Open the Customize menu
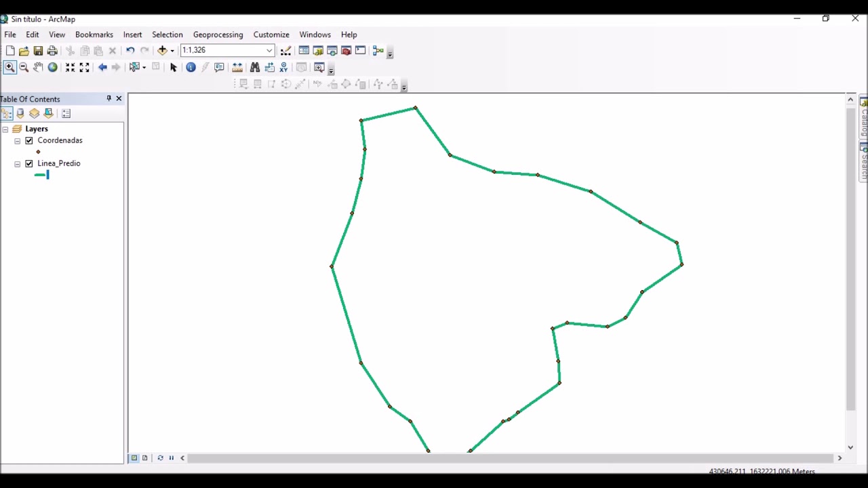 tap(271, 35)
